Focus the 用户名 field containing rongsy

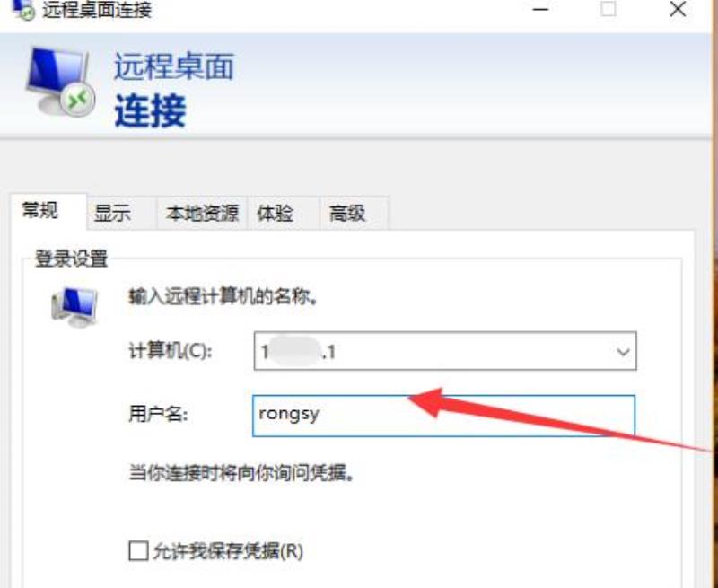[443, 416]
